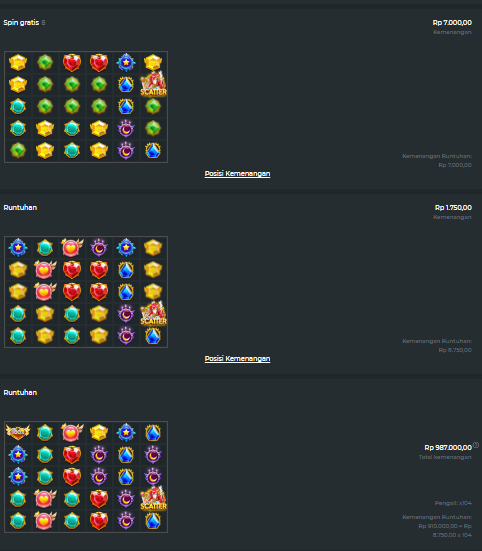Click the blue gem below Scatter in the Rp 1.750,00 grid

[x=153, y=336]
